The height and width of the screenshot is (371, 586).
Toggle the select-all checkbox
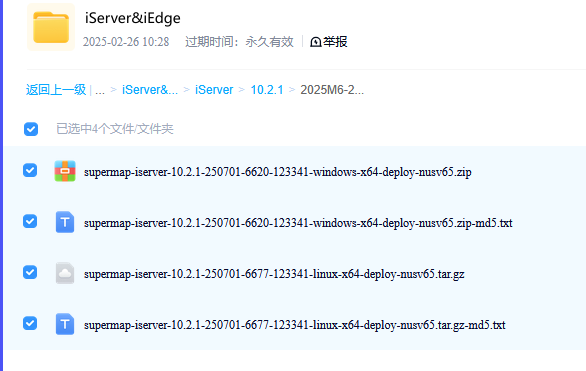click(x=31, y=129)
